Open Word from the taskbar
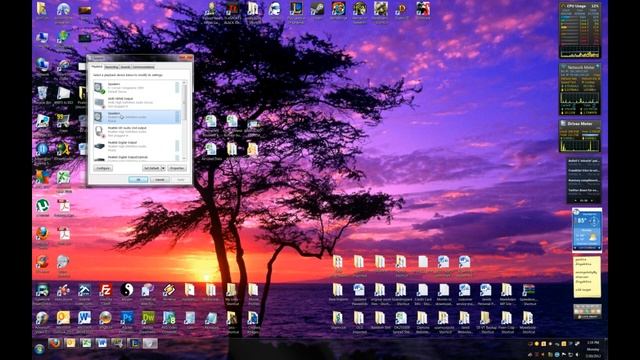The image size is (640, 360). tap(102, 343)
